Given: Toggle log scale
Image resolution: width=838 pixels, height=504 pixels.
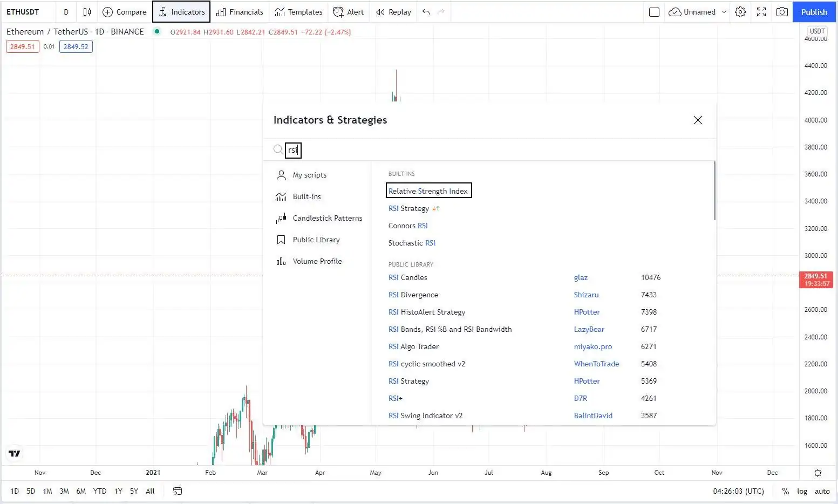Looking at the screenshot, I should [x=802, y=491].
